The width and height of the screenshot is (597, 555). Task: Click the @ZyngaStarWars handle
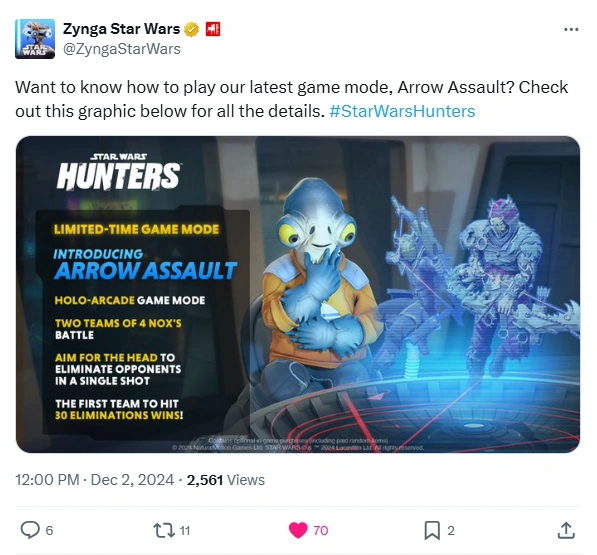[x=122, y=49]
